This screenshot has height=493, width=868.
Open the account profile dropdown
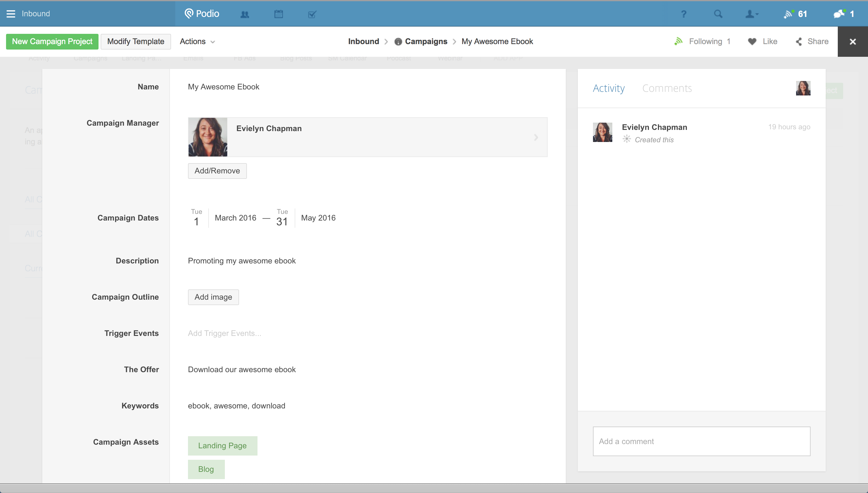[752, 14]
